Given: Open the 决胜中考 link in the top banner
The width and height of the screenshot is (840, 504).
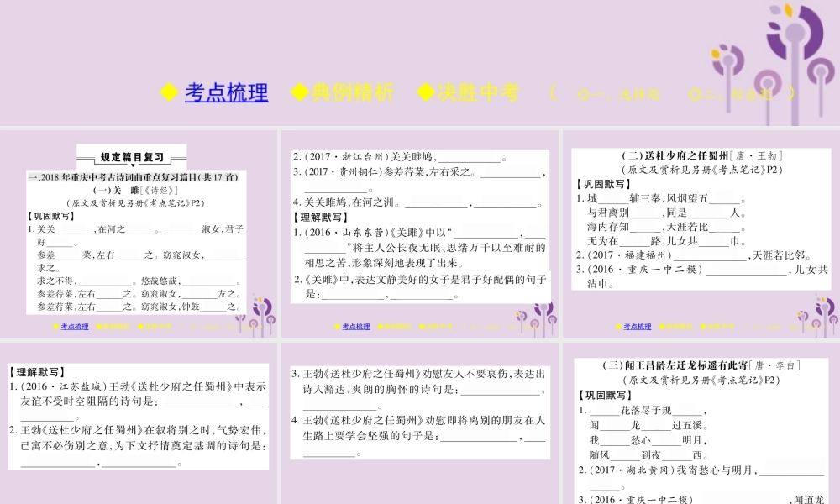Looking at the screenshot, I should (x=478, y=92).
